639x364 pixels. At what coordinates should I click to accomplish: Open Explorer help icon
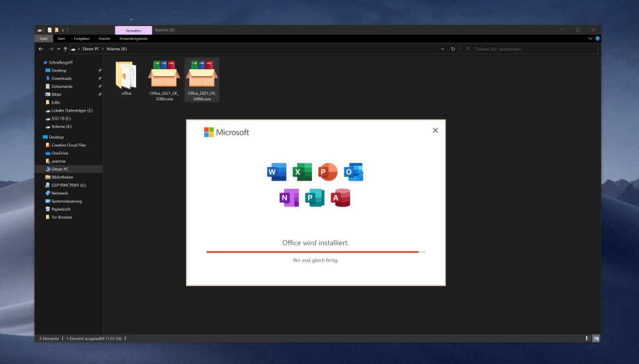pos(597,39)
